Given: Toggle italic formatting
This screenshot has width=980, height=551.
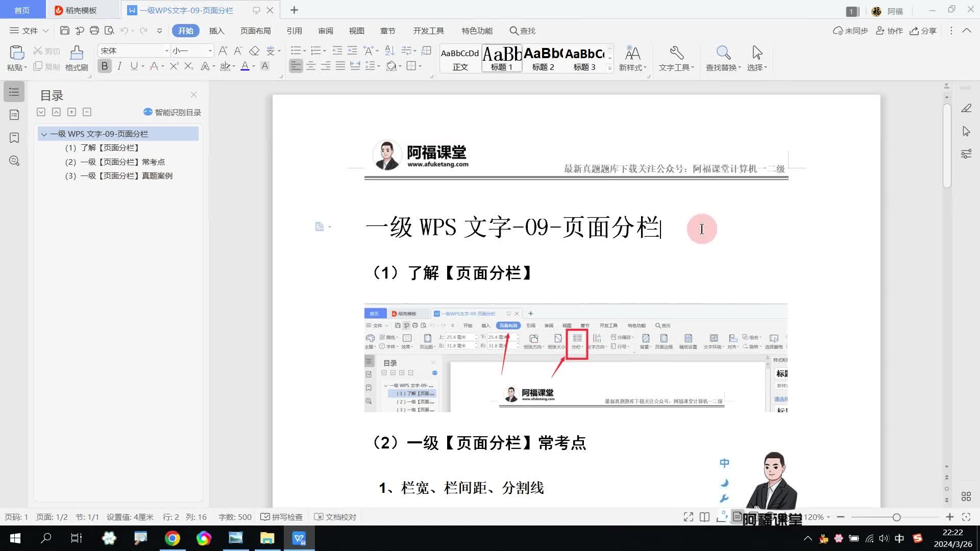Looking at the screenshot, I should [119, 66].
